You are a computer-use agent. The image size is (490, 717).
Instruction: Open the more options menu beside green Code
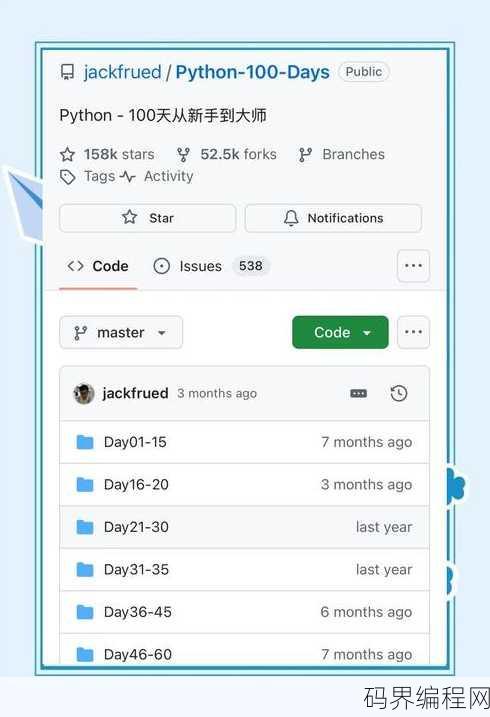[x=413, y=332]
